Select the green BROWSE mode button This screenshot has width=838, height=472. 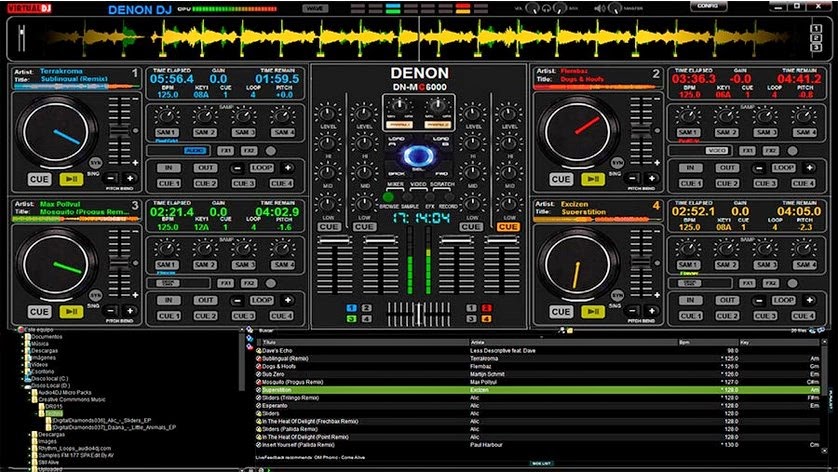(389, 197)
